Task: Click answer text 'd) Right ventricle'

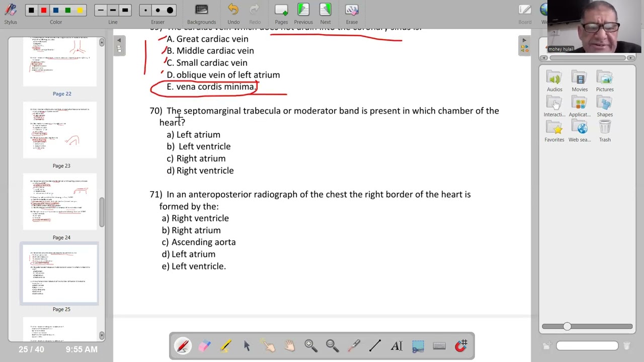Action: coord(200,170)
